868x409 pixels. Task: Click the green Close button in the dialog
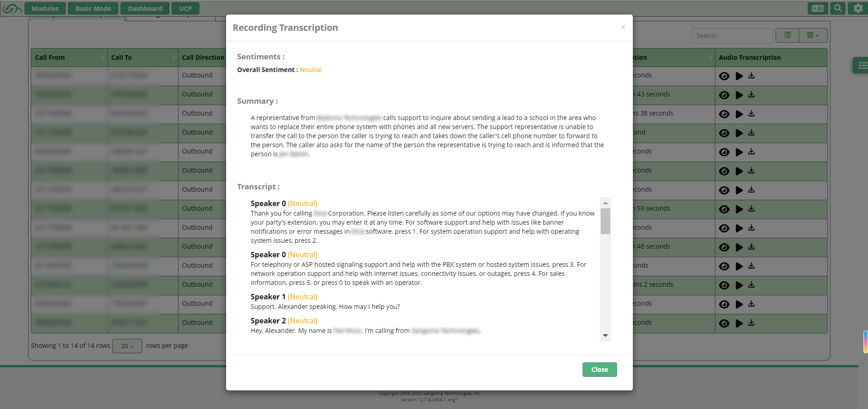[x=599, y=370]
